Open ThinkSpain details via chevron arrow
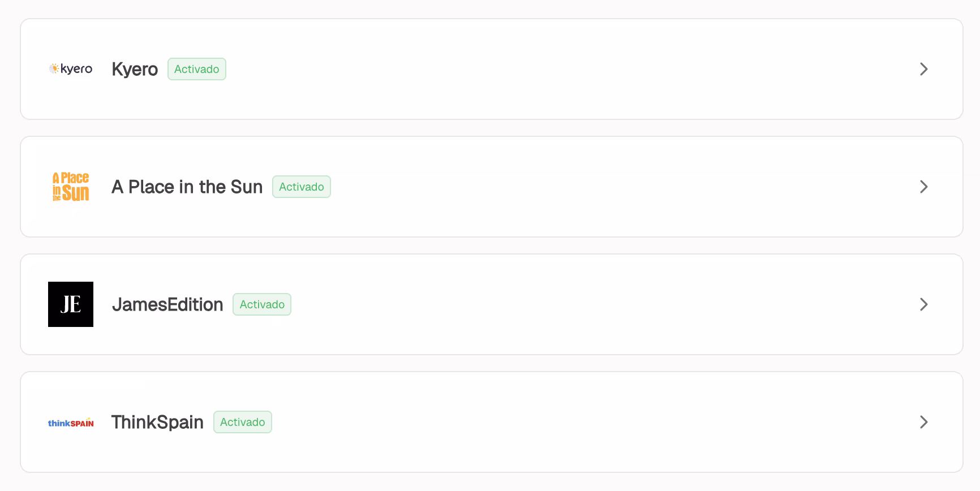 (923, 422)
